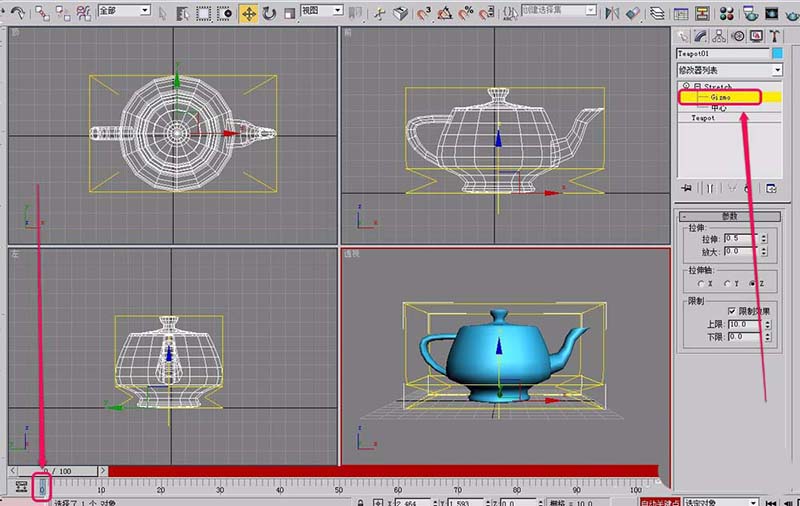Step time slider forward with right arrow
The width and height of the screenshot is (800, 506).
(104, 471)
